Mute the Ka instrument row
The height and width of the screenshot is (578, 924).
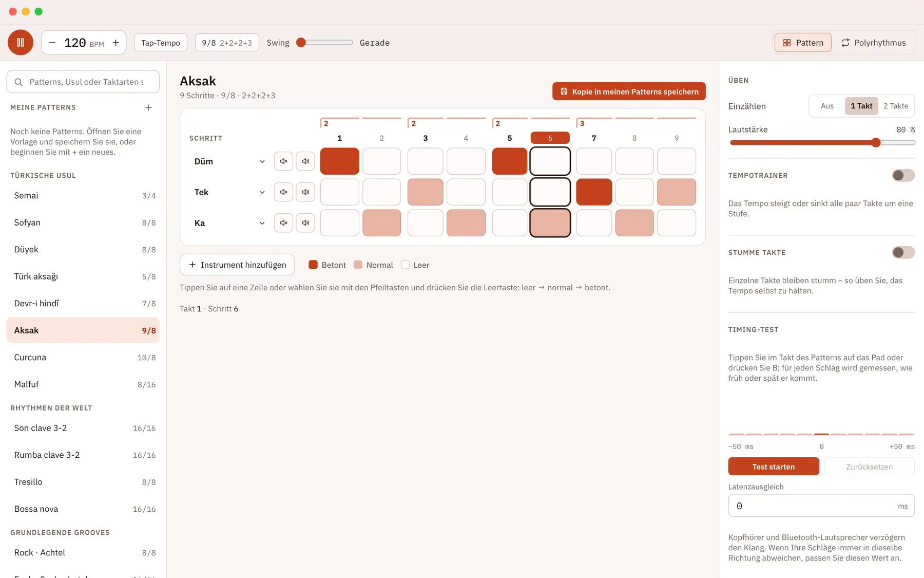click(x=283, y=223)
